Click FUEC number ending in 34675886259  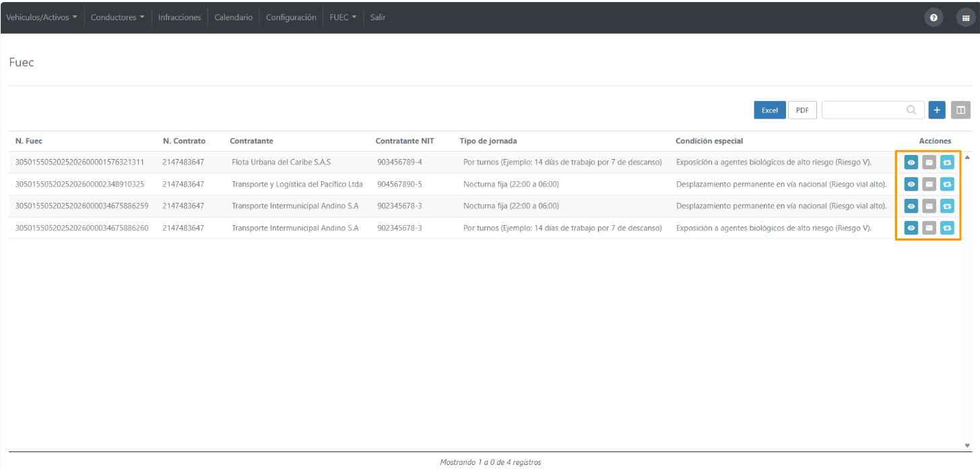[81, 206]
